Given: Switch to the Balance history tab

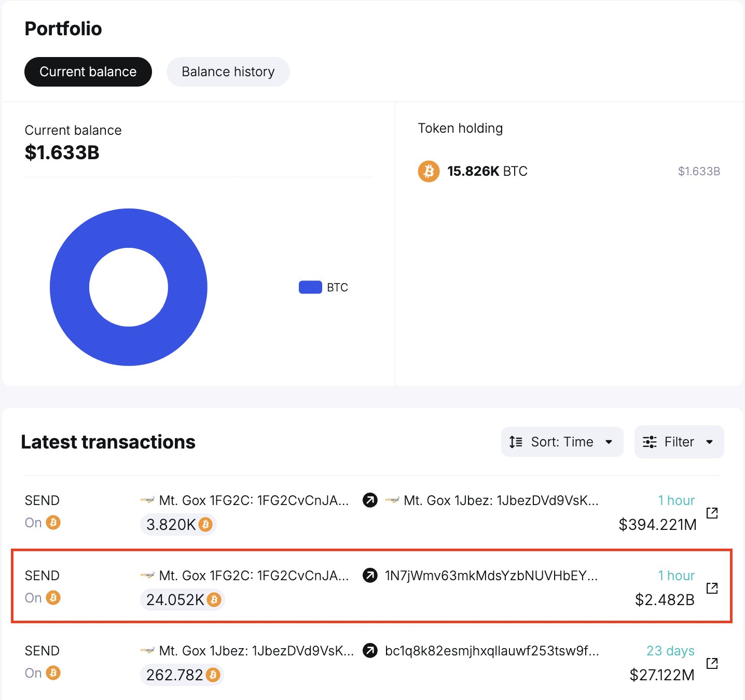Looking at the screenshot, I should pos(228,72).
